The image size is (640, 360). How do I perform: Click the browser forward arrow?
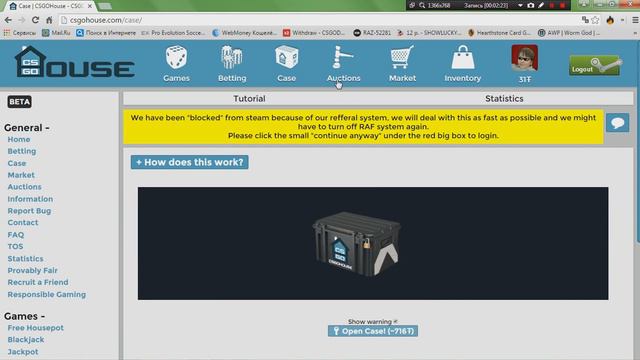(22, 20)
